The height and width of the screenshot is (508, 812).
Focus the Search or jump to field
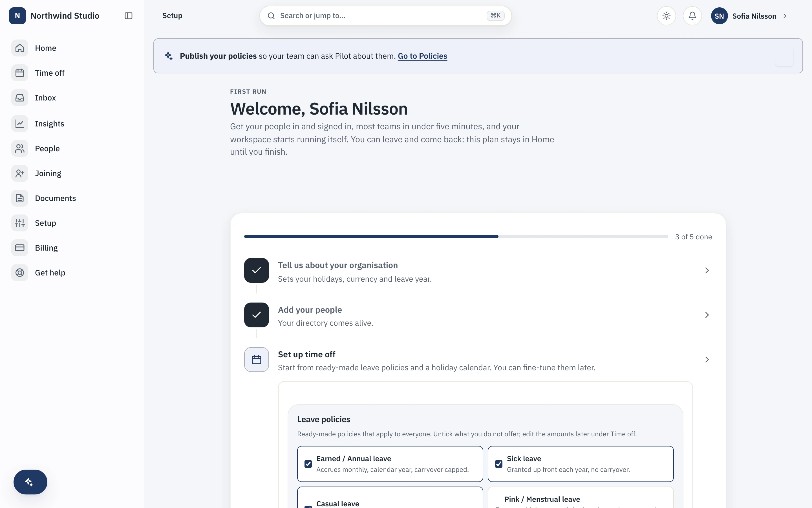click(385, 16)
